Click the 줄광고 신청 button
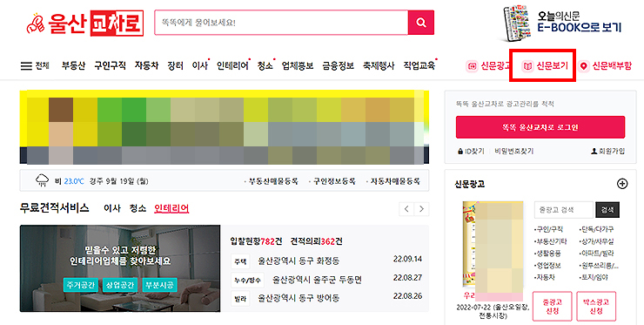644x325 pixels. click(x=552, y=306)
